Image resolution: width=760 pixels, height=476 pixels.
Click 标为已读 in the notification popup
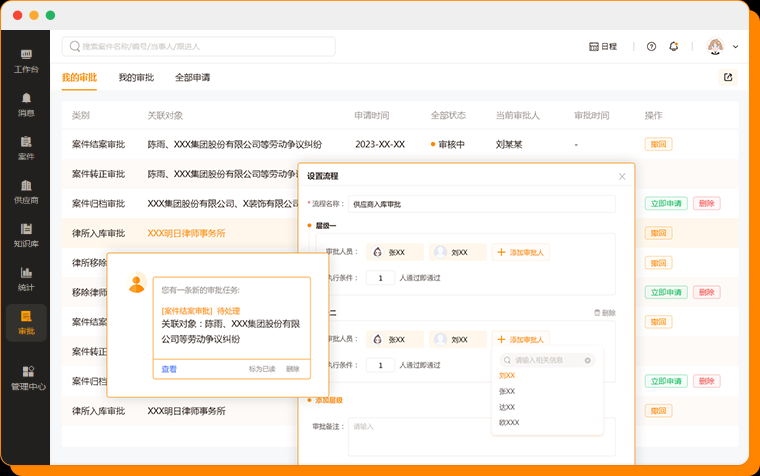260,369
